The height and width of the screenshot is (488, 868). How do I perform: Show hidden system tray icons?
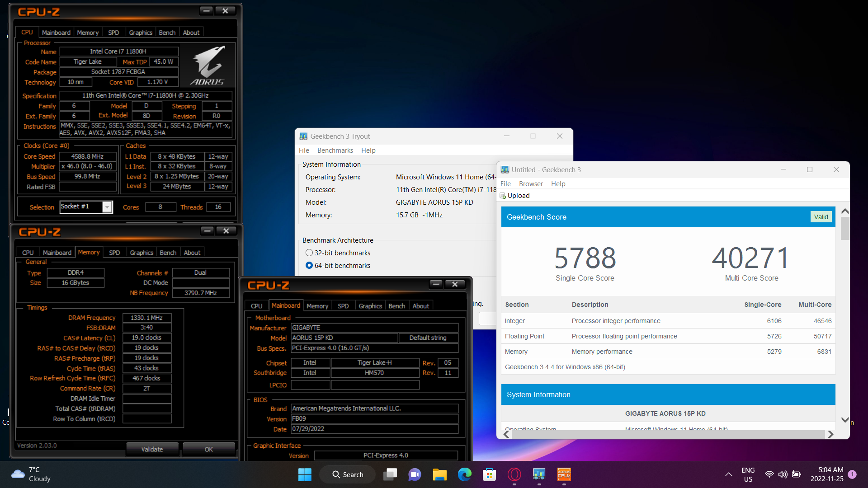729,474
